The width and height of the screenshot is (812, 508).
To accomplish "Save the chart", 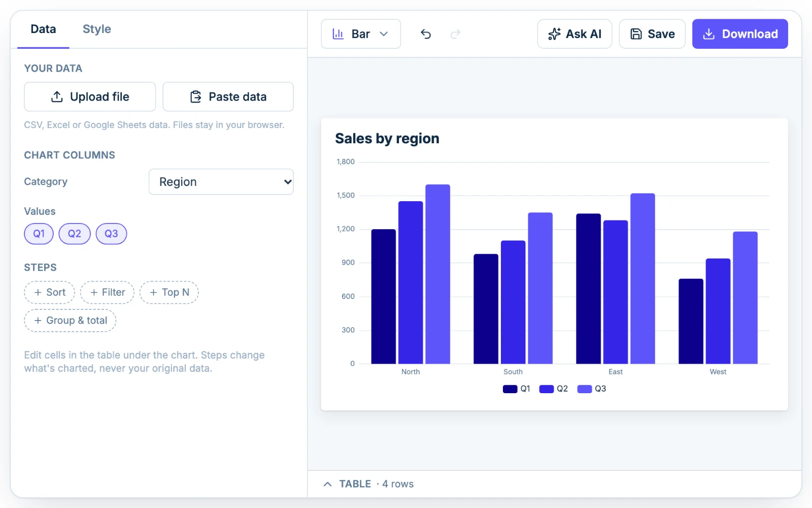I will point(652,34).
